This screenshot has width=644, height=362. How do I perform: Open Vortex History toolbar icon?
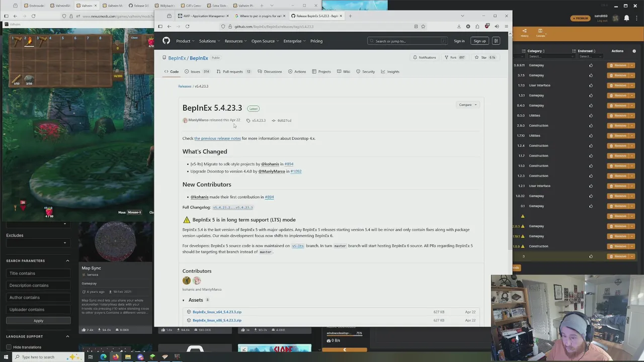click(524, 33)
